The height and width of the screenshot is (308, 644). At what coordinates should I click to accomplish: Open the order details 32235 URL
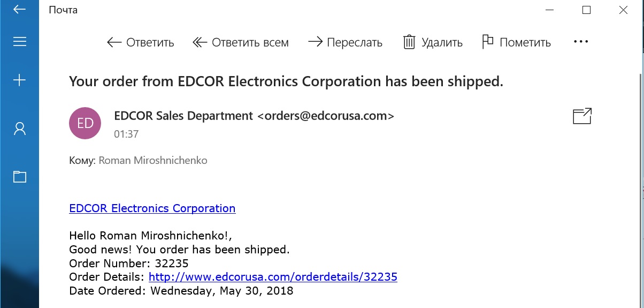coord(273,277)
